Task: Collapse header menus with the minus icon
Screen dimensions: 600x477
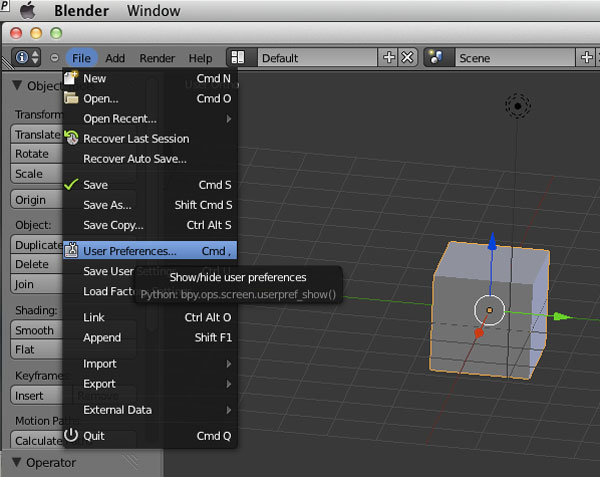Action: click(x=54, y=58)
